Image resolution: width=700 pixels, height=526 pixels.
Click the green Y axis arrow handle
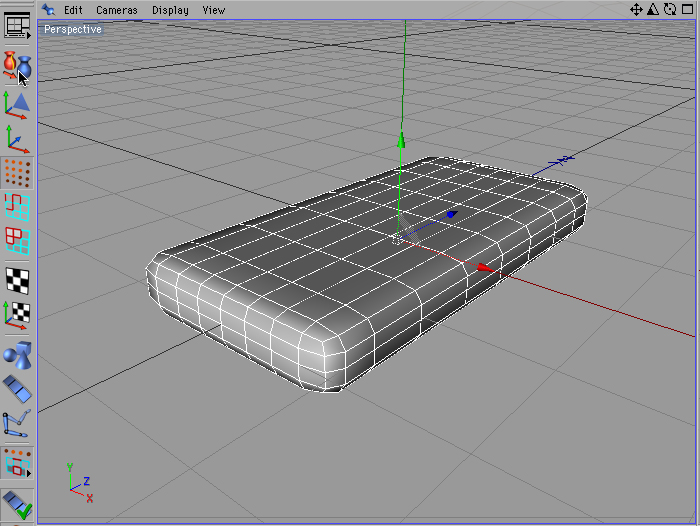[x=401, y=140]
